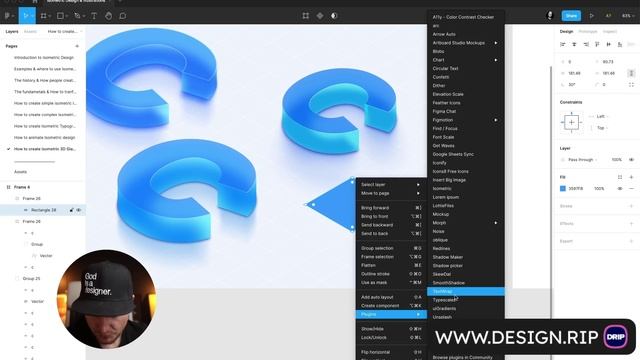Open zoom level dropdown
Screen dimensions: 640x360
[x=628, y=16]
